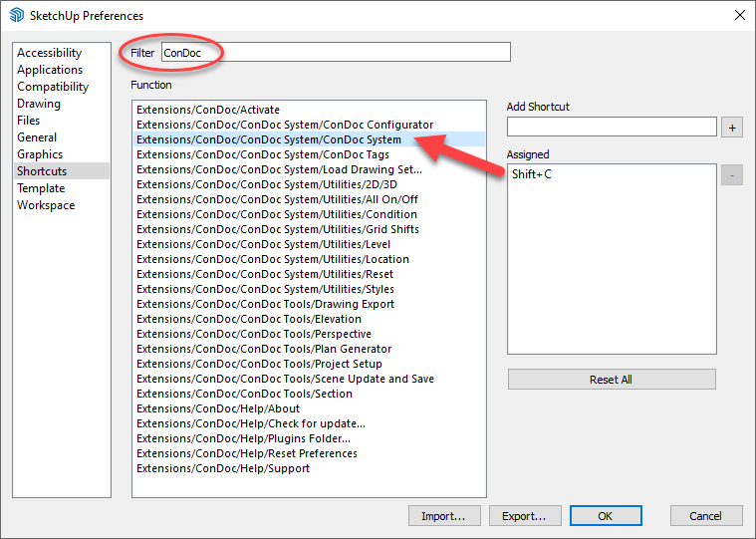The height and width of the screenshot is (539, 756).
Task: Open the Graphics preferences section
Action: (40, 154)
